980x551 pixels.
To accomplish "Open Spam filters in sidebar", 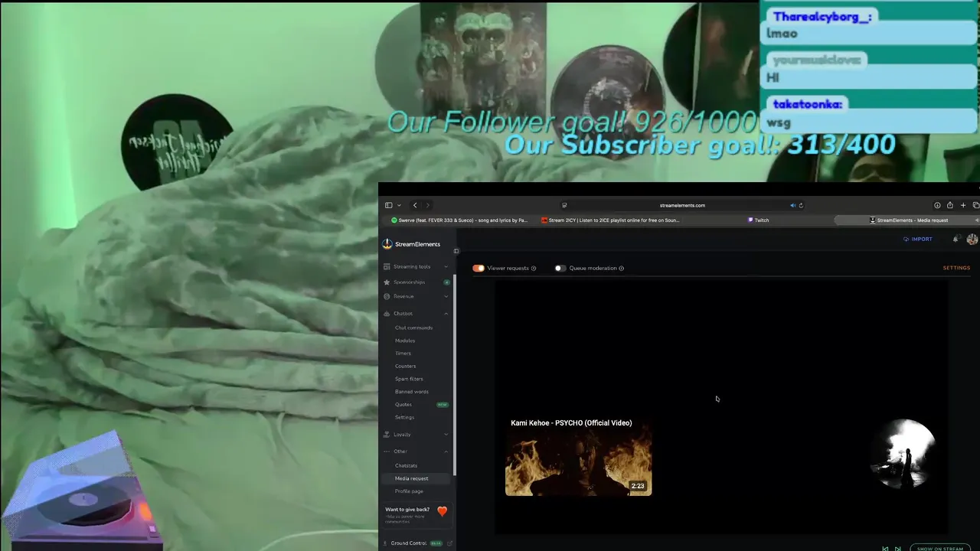I will pyautogui.click(x=409, y=379).
